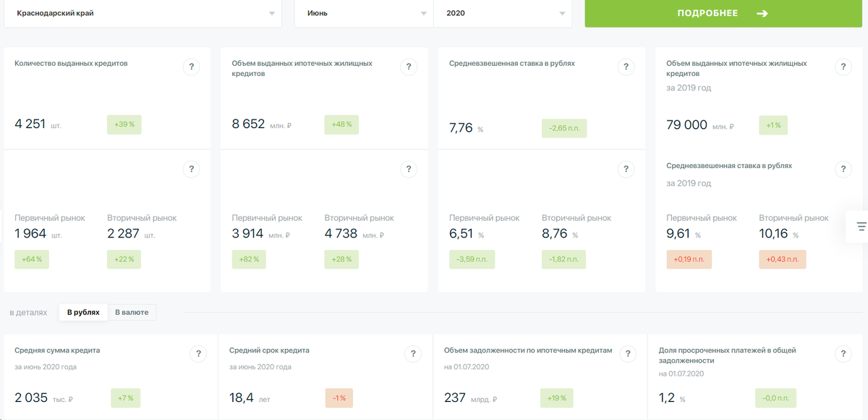
Task: Click the -3,59 п.п. badge
Action: click(472, 259)
